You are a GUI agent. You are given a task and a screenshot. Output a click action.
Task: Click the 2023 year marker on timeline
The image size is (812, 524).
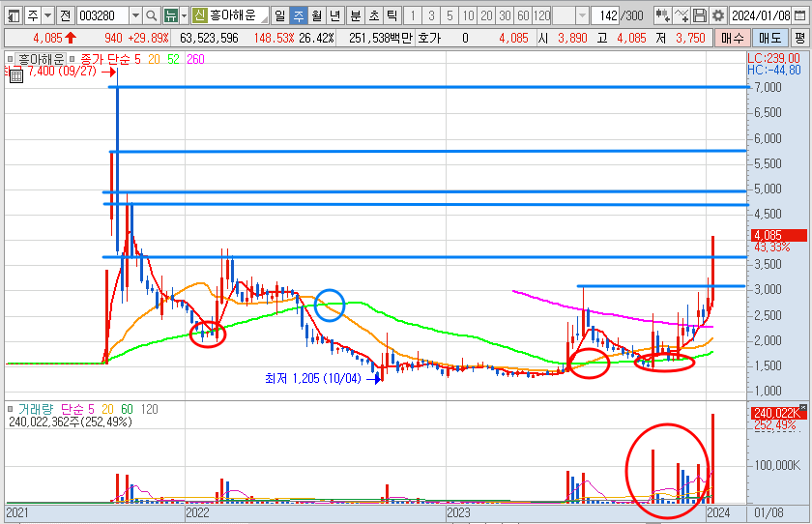[458, 512]
